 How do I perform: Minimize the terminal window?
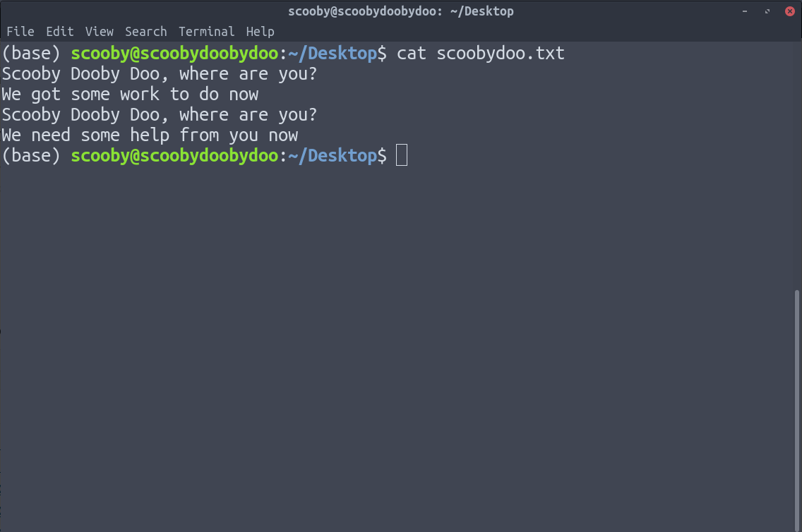click(x=745, y=11)
